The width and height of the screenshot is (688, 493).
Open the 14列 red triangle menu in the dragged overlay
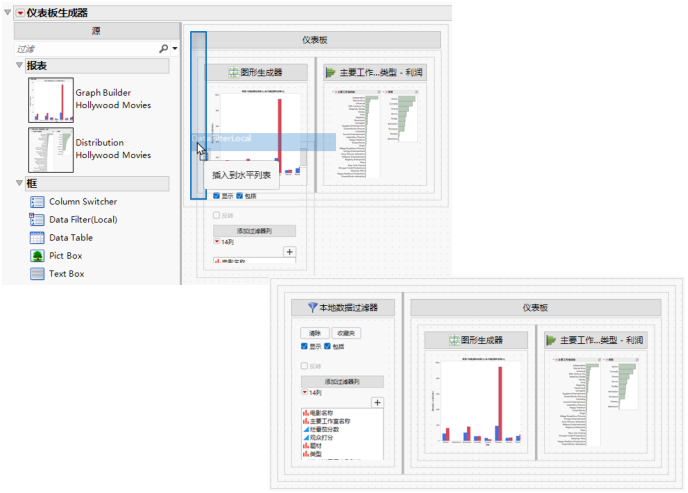click(x=217, y=241)
